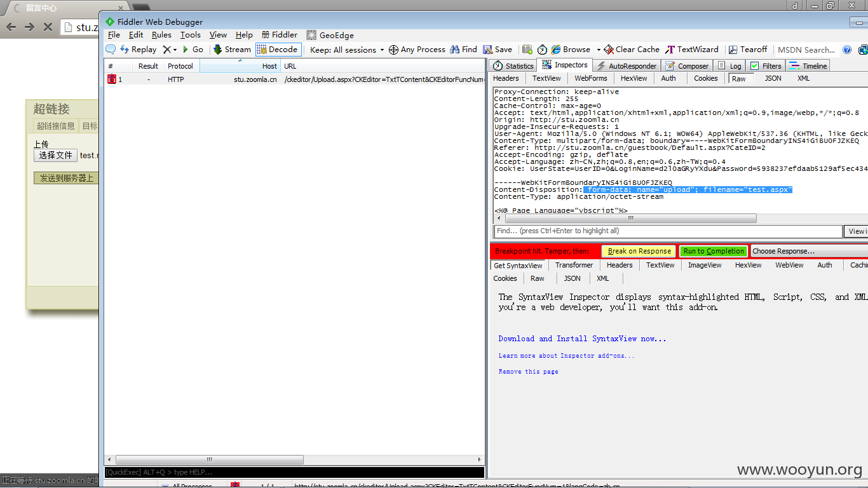The image size is (868, 488).
Task: Open the Rules menu
Action: tap(161, 35)
